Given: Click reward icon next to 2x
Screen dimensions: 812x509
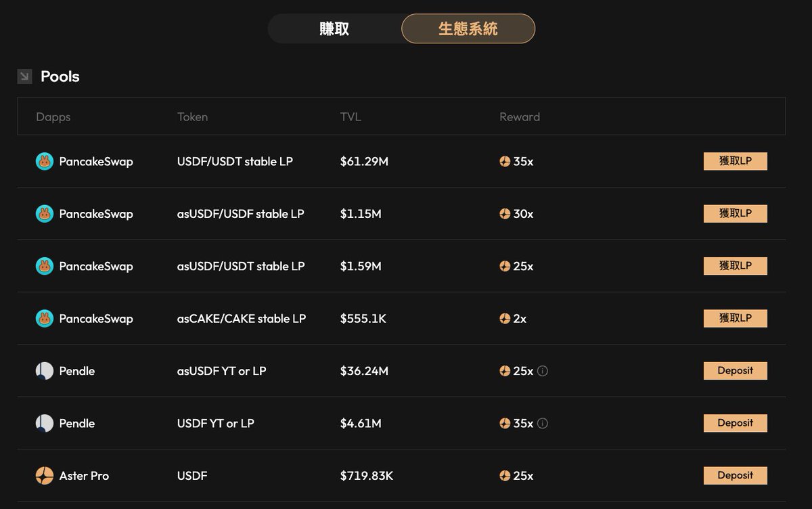Looking at the screenshot, I should point(505,319).
